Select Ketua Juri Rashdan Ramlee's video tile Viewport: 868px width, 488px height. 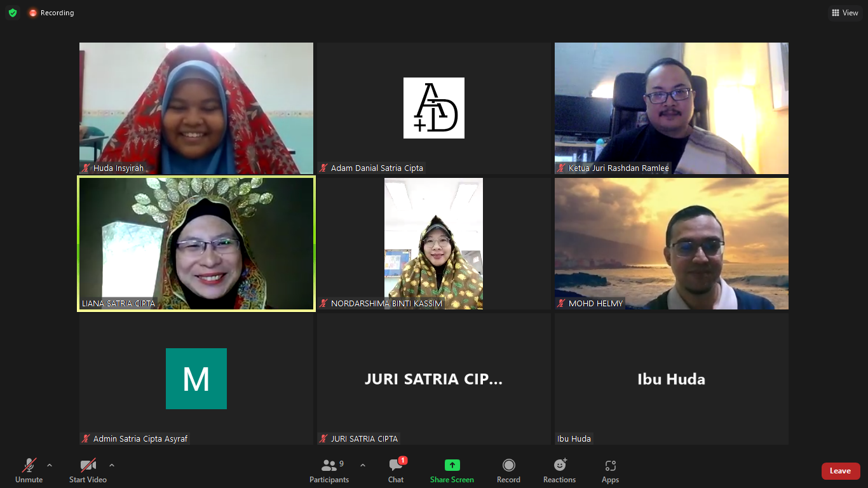672,108
